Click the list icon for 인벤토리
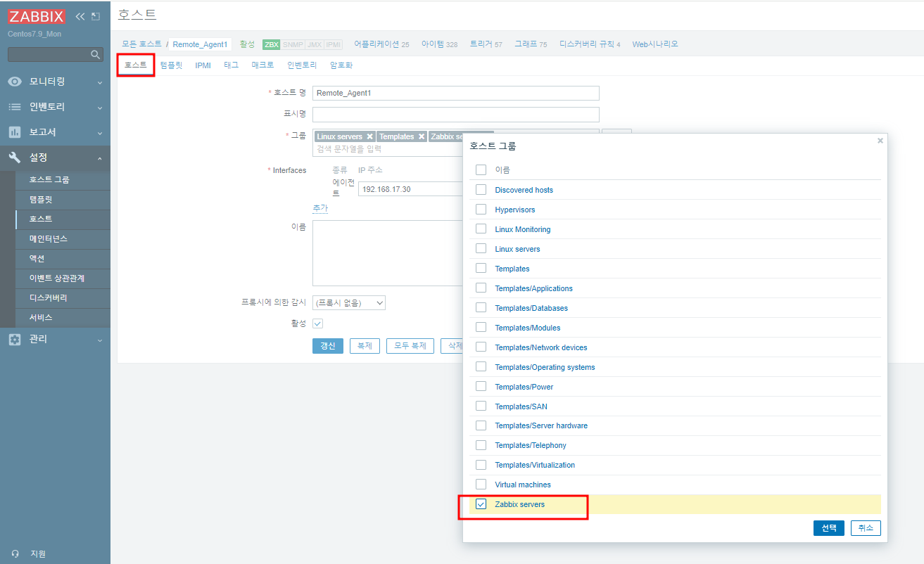Viewport: 924px width, 564px height. 15,107
